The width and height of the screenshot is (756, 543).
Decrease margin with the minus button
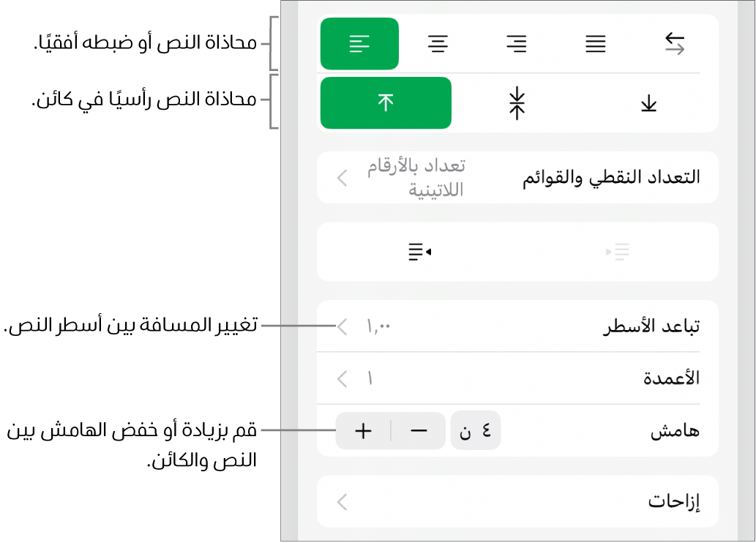click(x=419, y=431)
